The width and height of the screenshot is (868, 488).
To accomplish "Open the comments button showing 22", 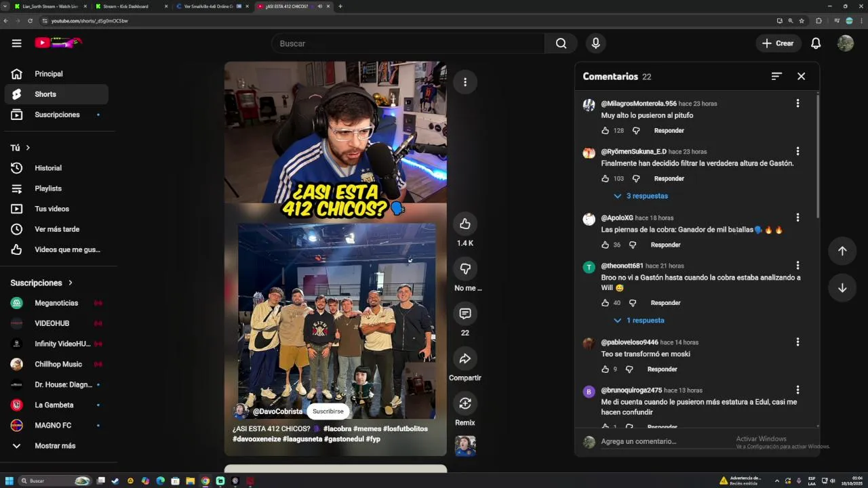I will click(465, 314).
